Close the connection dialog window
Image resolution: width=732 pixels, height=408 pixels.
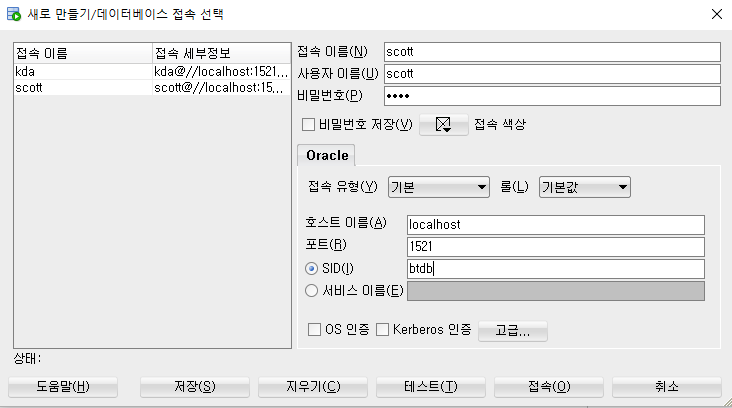tap(717, 14)
